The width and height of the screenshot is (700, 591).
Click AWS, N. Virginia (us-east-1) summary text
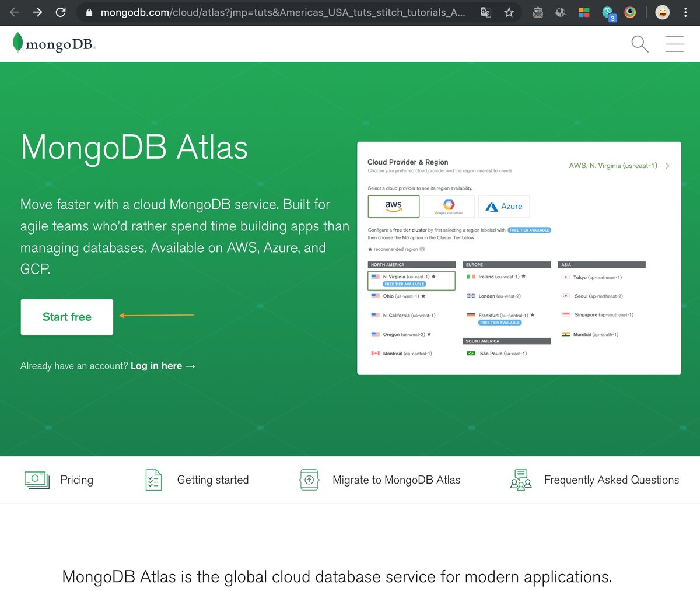(x=613, y=166)
